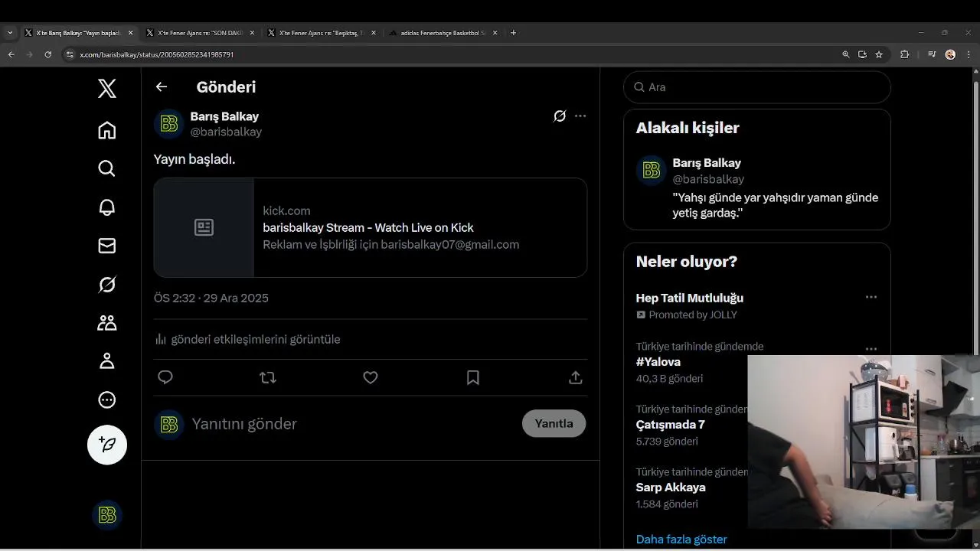The width and height of the screenshot is (980, 551).
Task: Reply to post with speech bubble icon
Action: (165, 377)
